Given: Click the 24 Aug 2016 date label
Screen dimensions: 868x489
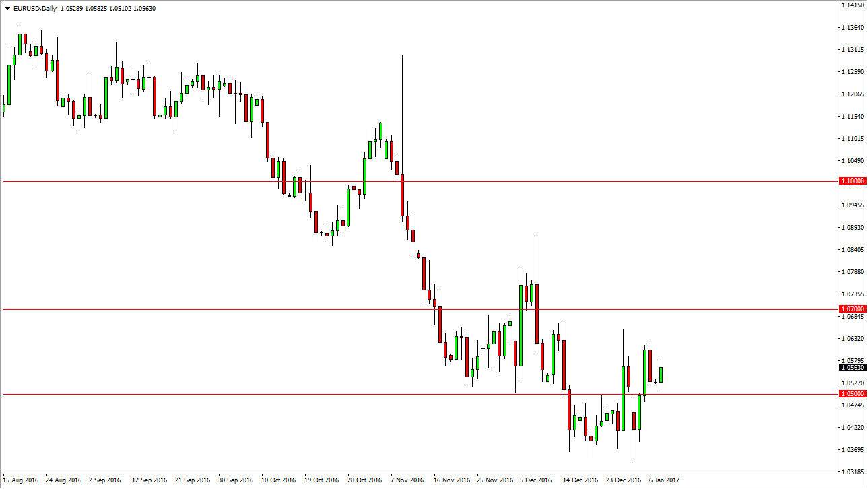Looking at the screenshot, I should tap(63, 481).
